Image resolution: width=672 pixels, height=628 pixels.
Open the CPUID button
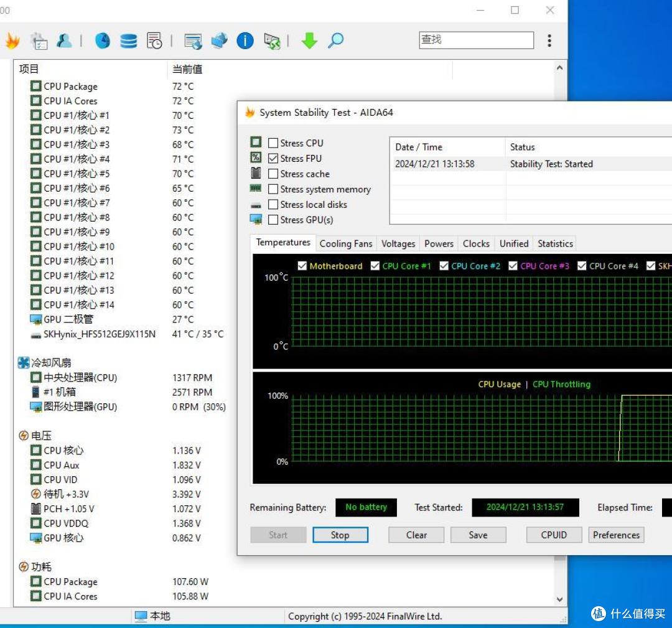pyautogui.click(x=554, y=535)
